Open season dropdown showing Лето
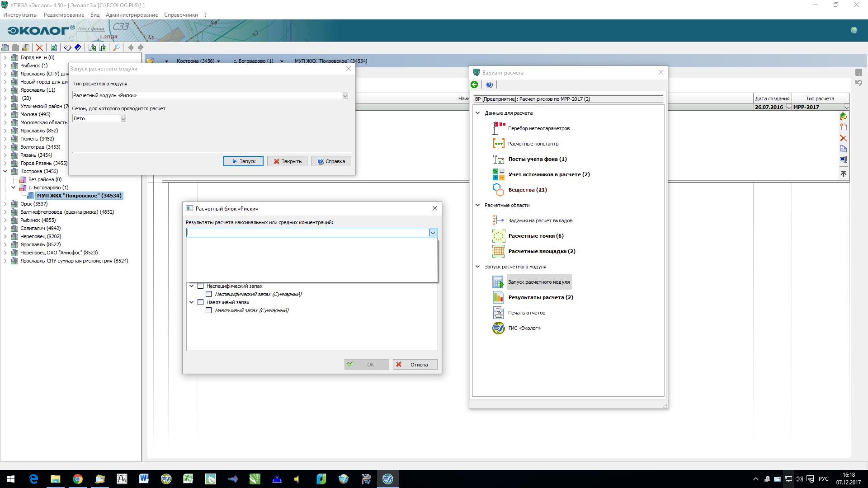This screenshot has width=868, height=488. pyautogui.click(x=123, y=118)
